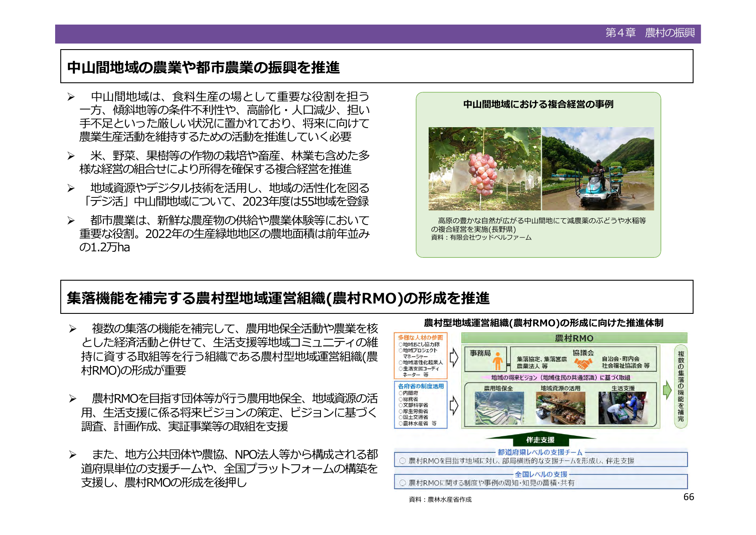Click the white arrow beside 多様な人材の参画 box
Viewport: 756px width, 535px height.
(454, 357)
